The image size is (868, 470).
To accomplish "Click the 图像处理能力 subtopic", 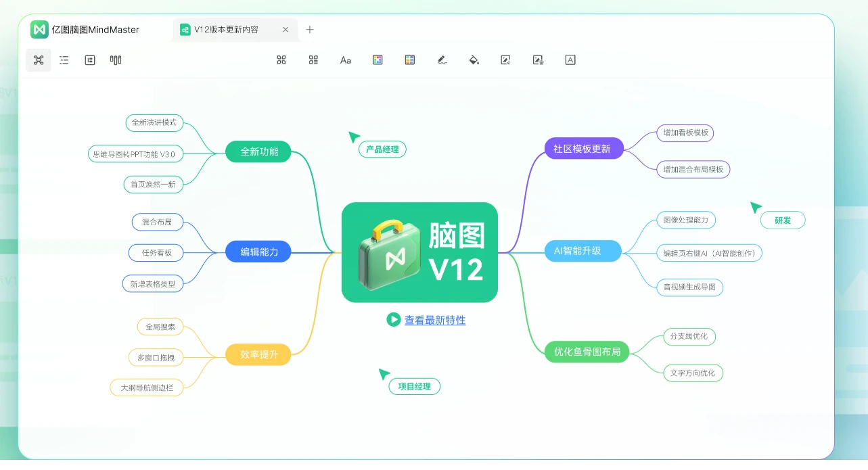I will pos(686,220).
